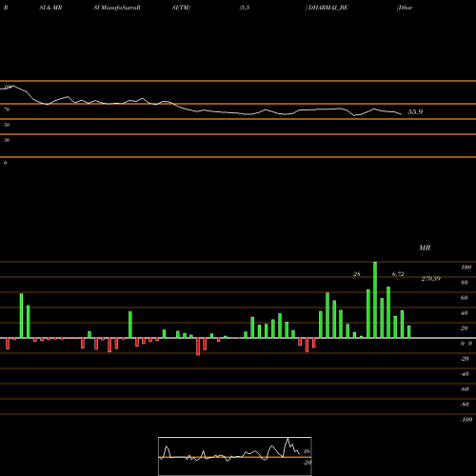Click the 30 level label on RSI chart
The width and height of the screenshot is (476, 476).
click(x=7, y=140)
